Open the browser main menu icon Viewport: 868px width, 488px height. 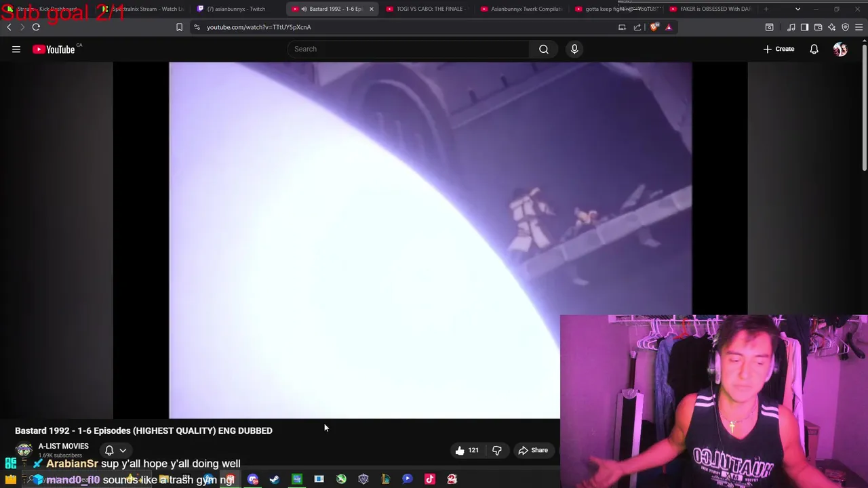(859, 27)
